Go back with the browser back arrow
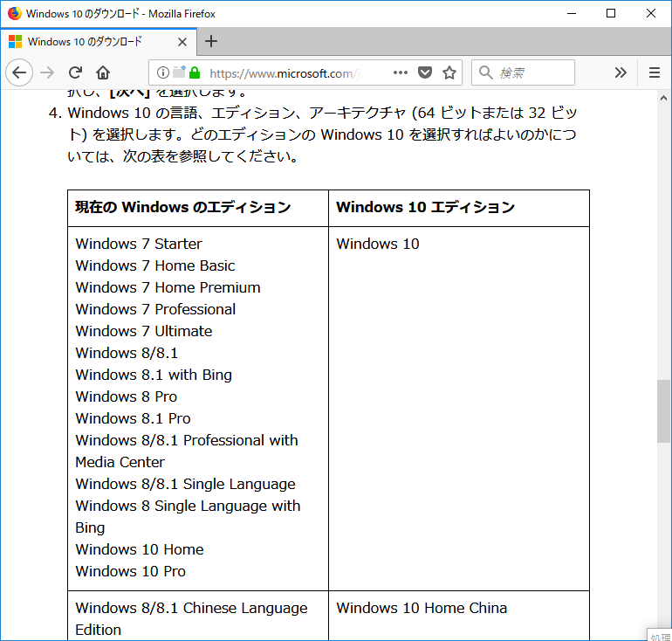672x641 pixels. tap(19, 72)
